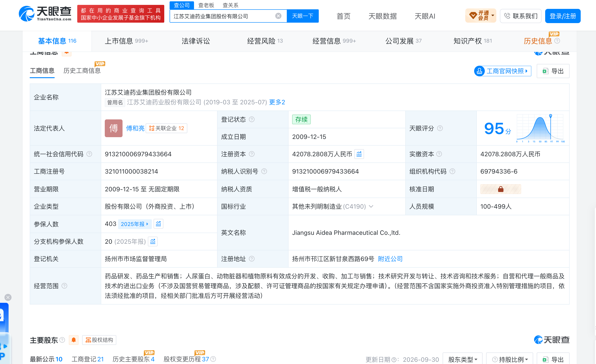Open 股权结构 button
This screenshot has width=596, height=364.
(99, 340)
